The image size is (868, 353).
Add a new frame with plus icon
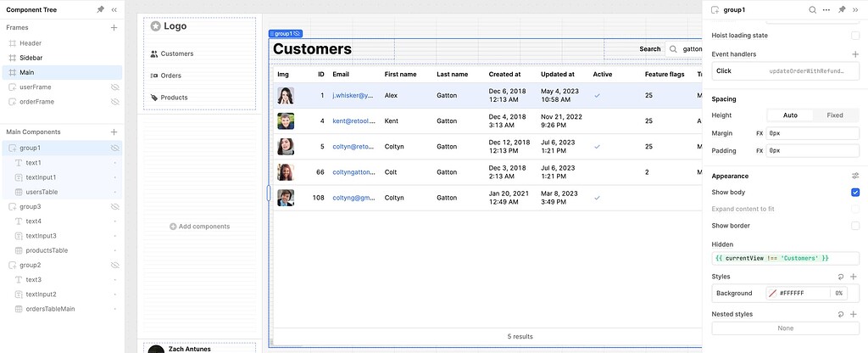(114, 27)
